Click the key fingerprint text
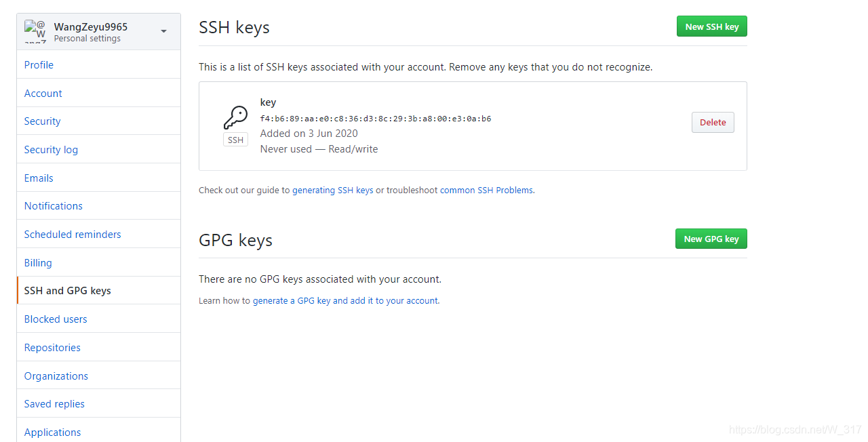Viewport: 868px width, 442px height. 376,118
